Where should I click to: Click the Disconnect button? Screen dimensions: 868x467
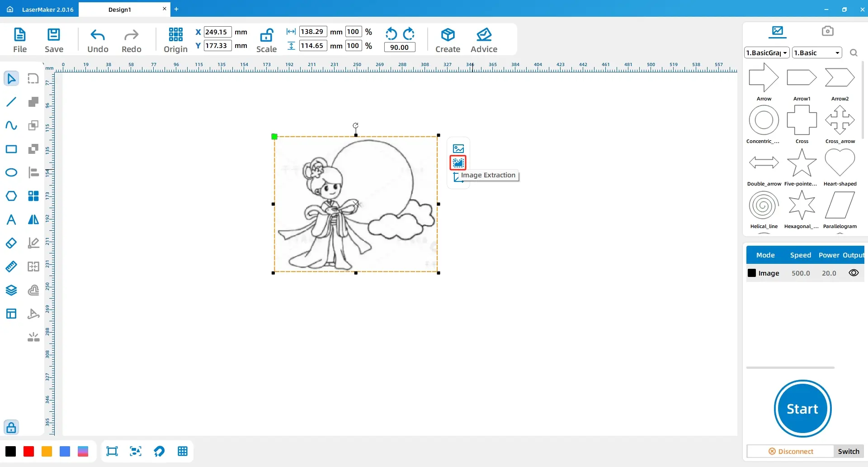point(791,451)
